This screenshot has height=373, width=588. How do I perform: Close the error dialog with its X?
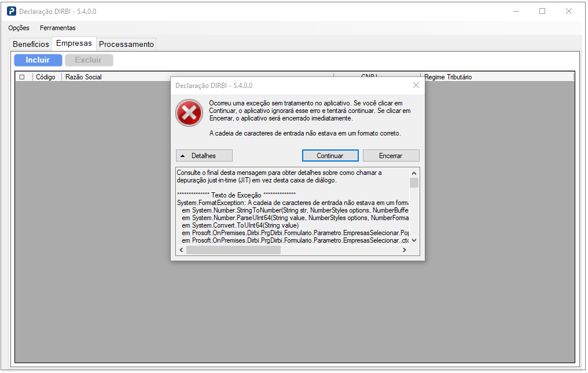pyautogui.click(x=416, y=85)
